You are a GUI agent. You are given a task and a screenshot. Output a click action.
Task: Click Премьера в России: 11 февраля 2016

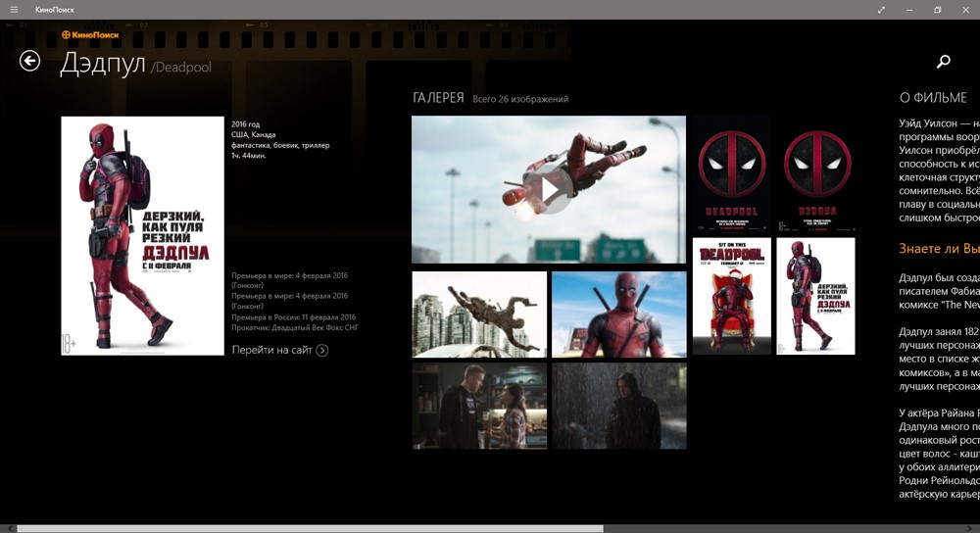(x=293, y=316)
